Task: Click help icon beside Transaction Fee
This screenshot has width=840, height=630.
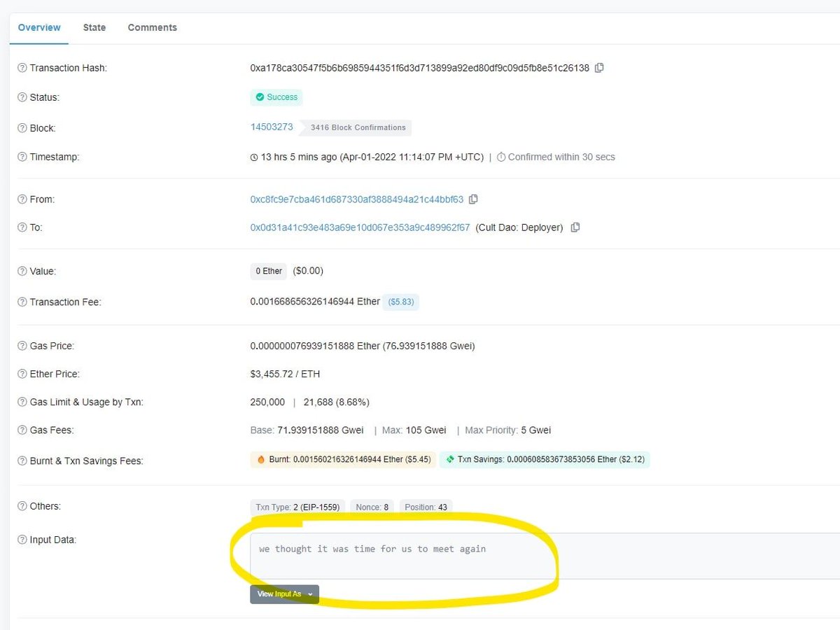Action: pos(22,302)
